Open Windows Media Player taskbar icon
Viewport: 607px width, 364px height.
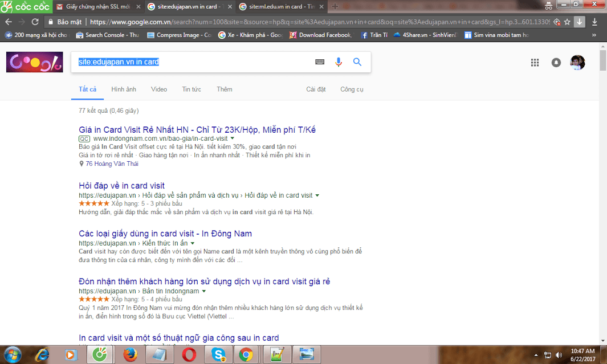[71, 354]
